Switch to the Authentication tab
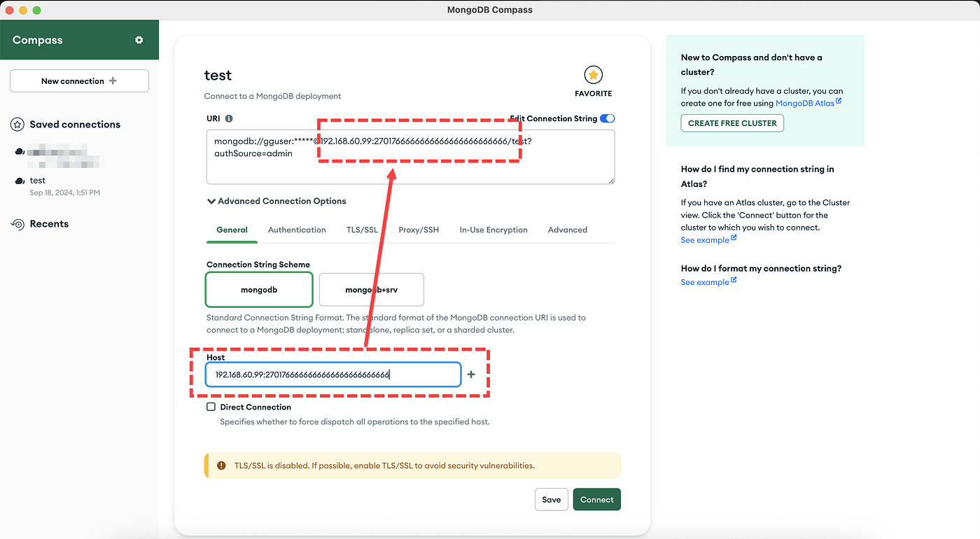Screen dimensions: 980x539 coord(297,230)
